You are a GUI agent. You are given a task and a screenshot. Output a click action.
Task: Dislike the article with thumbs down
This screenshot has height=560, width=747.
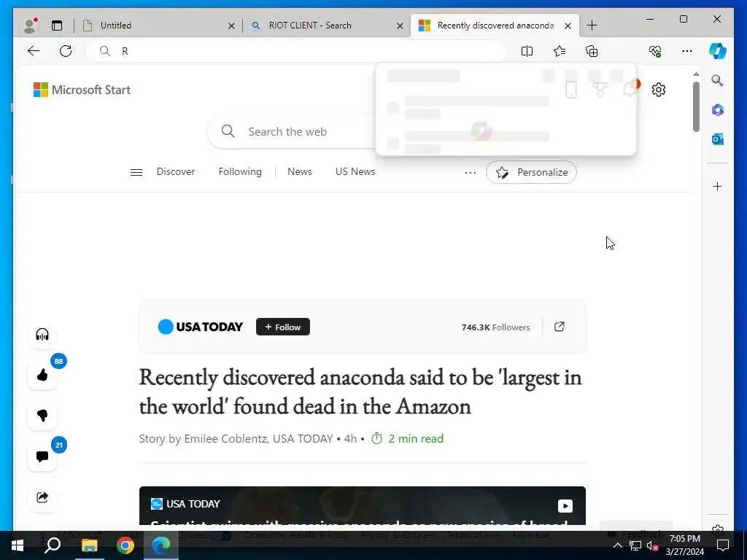(42, 416)
